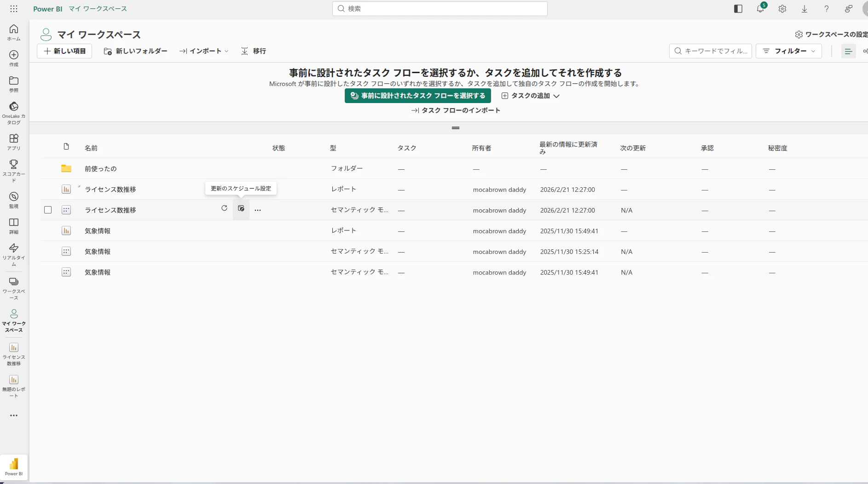
Task: Open 詳細 learn section
Action: tap(14, 225)
